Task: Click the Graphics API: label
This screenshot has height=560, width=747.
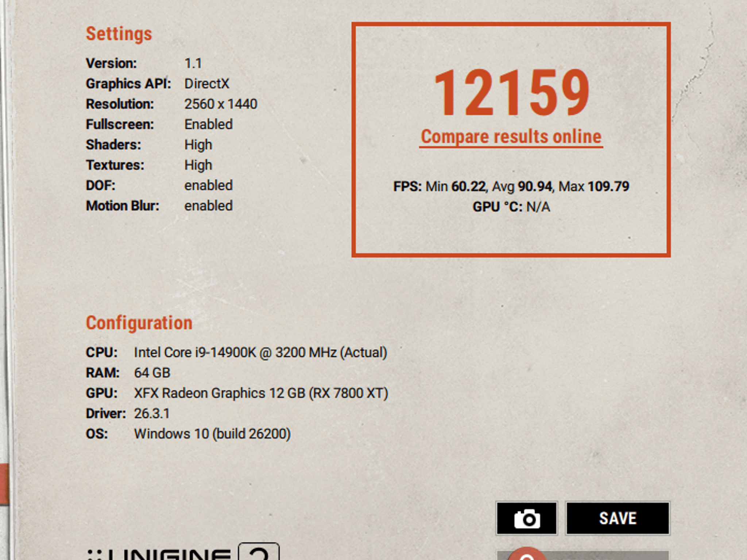Action: click(x=128, y=84)
